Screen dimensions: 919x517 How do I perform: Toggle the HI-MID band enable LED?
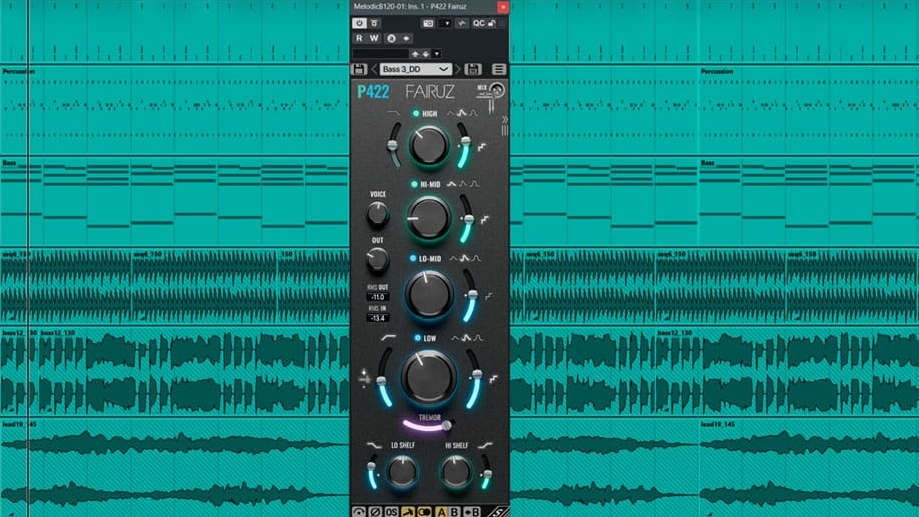click(414, 184)
